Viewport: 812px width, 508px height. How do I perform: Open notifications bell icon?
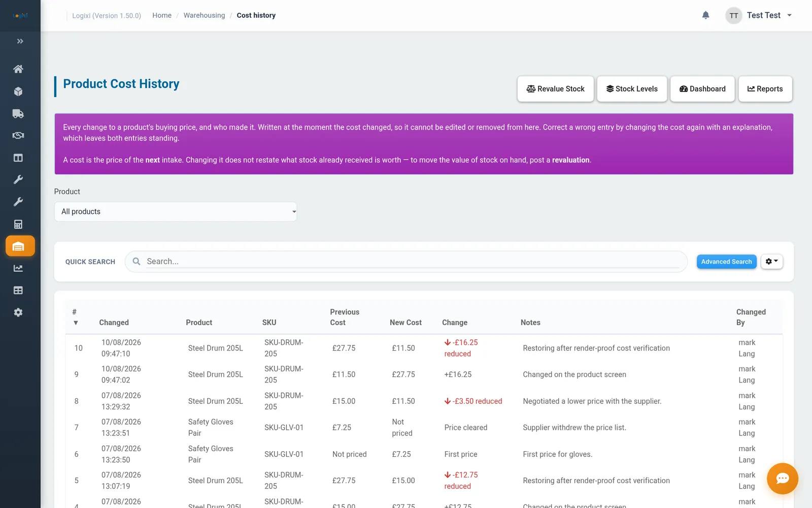point(705,15)
